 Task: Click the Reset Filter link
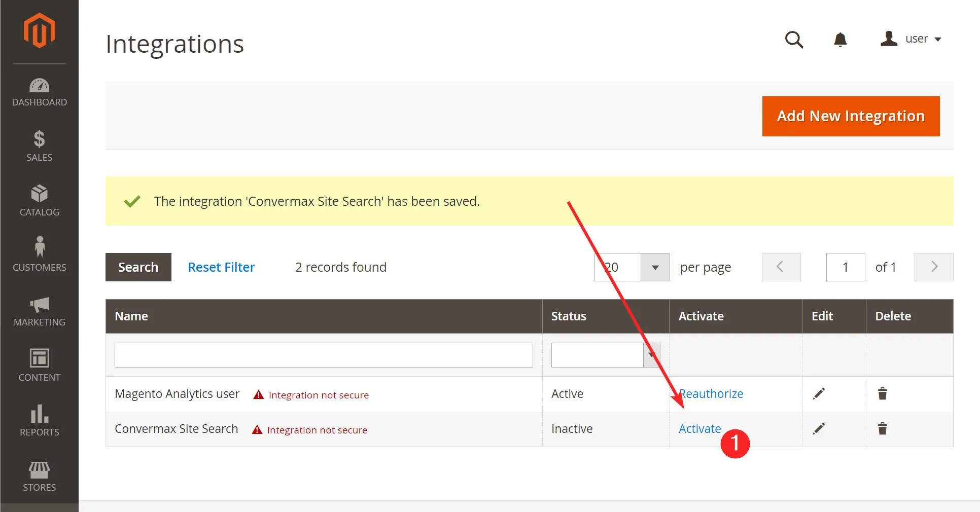click(x=221, y=267)
